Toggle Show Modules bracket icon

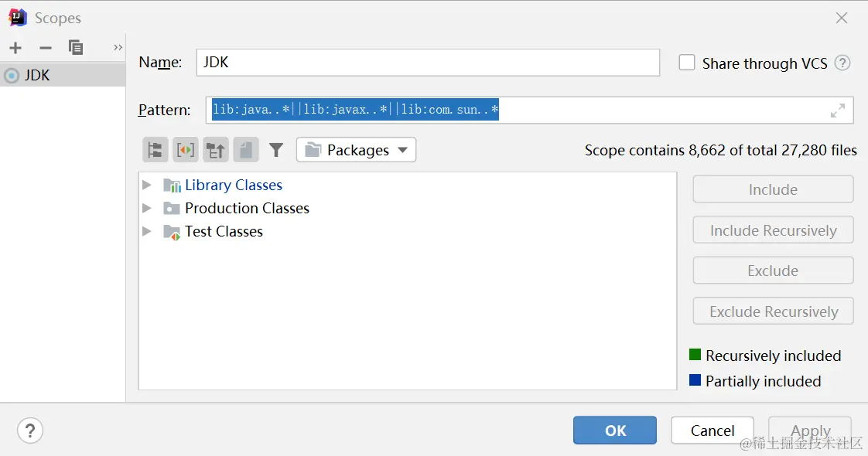186,150
